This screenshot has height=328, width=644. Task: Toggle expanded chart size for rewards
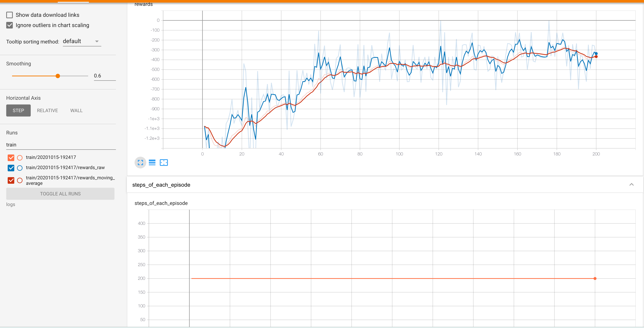140,163
